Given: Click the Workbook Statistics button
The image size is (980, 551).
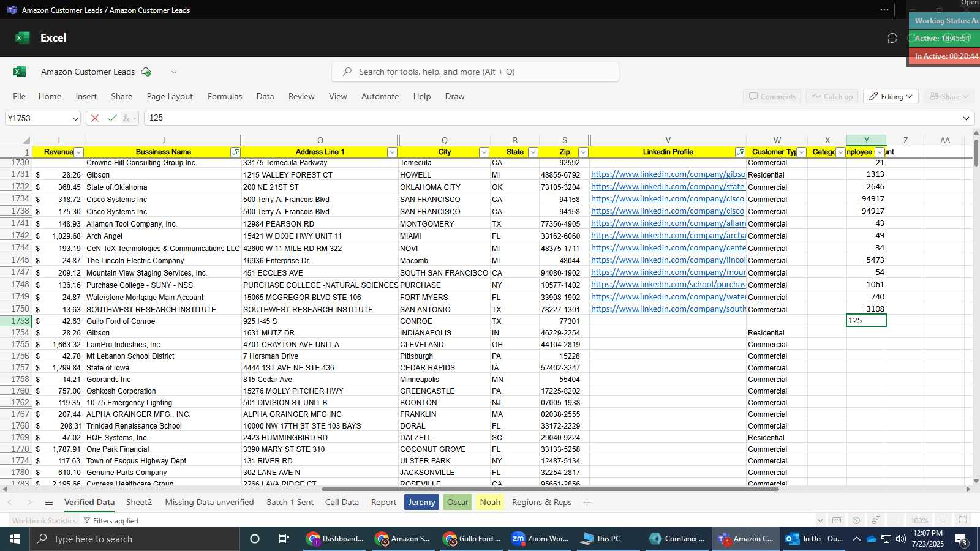Looking at the screenshot, I should (44, 521).
